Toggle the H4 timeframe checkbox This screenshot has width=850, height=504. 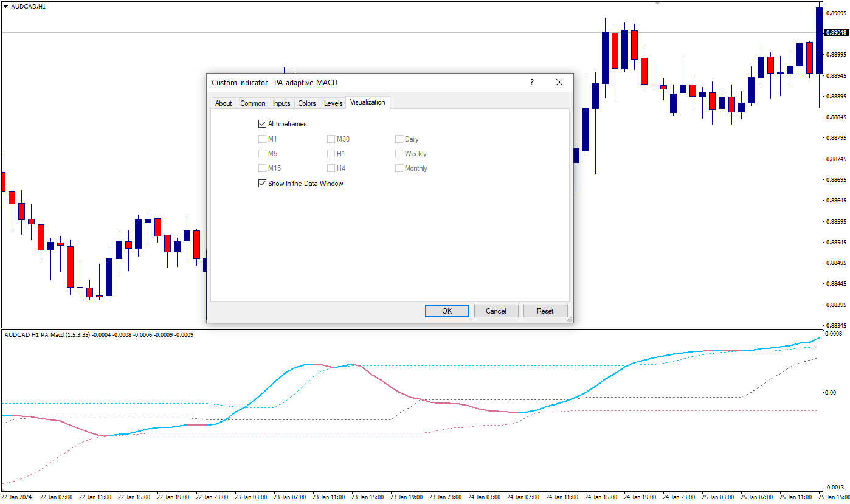(x=331, y=168)
